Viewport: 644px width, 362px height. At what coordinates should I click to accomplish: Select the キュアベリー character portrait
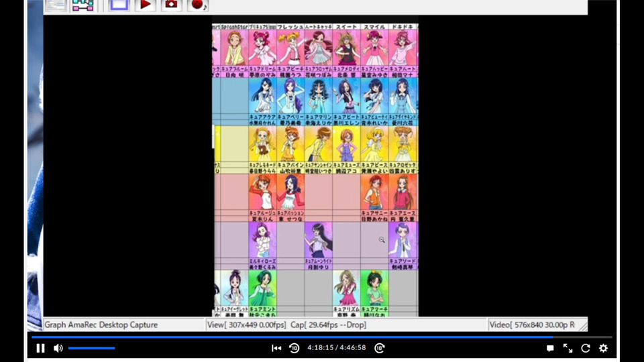tap(290, 96)
